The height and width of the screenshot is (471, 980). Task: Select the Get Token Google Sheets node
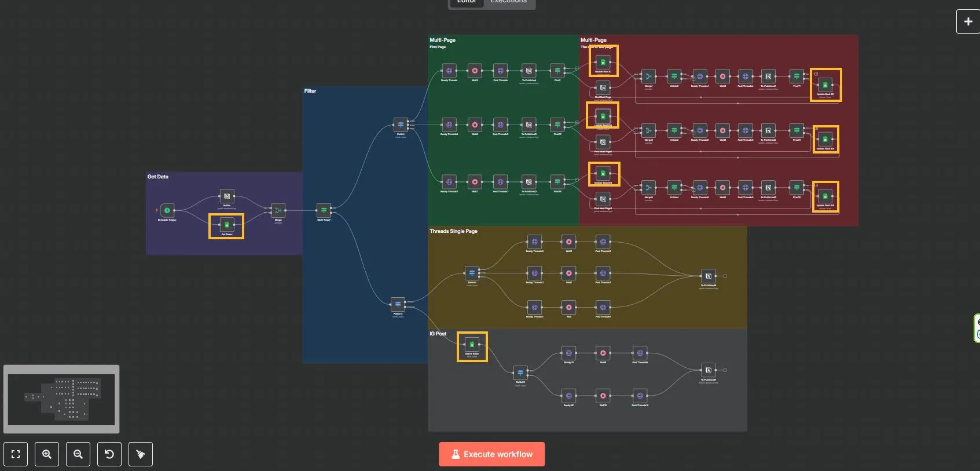click(227, 224)
